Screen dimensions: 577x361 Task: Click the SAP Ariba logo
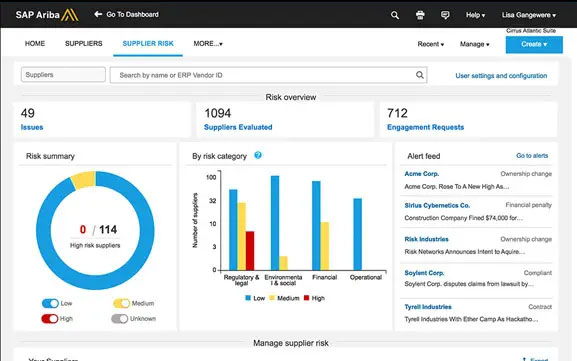point(47,15)
